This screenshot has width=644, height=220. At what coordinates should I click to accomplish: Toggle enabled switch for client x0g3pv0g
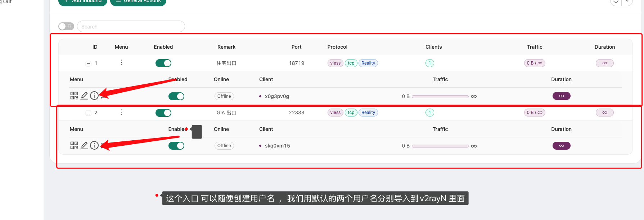(x=176, y=96)
